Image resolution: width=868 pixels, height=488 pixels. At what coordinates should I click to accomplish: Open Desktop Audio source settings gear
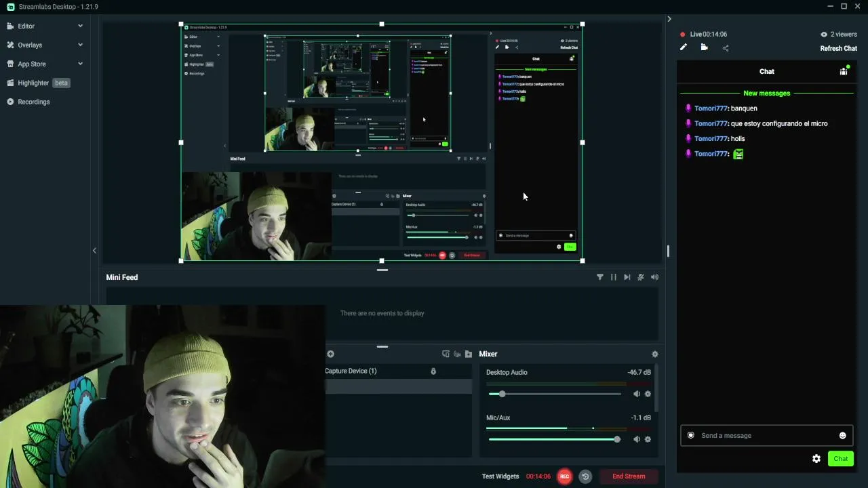pos(648,394)
